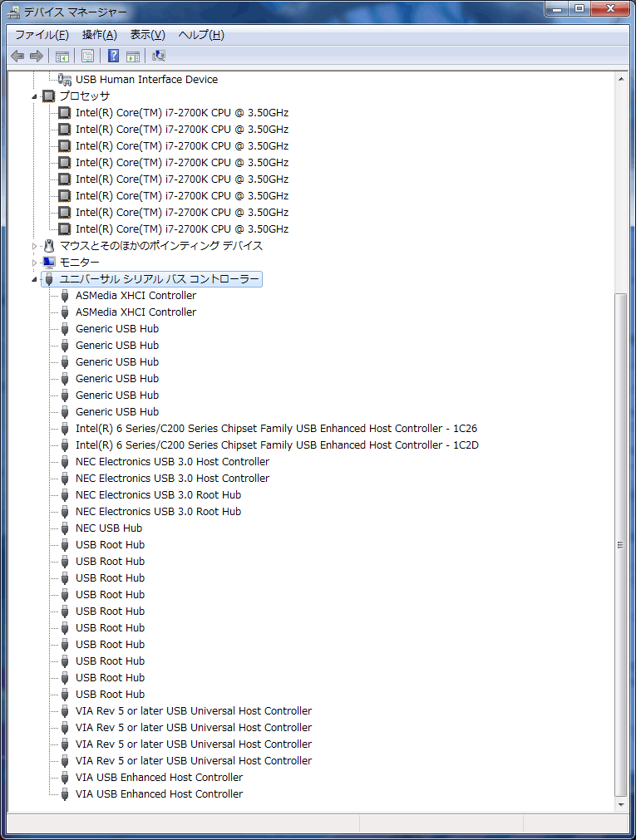Click the vertical scrollbar down arrow

pos(621,804)
